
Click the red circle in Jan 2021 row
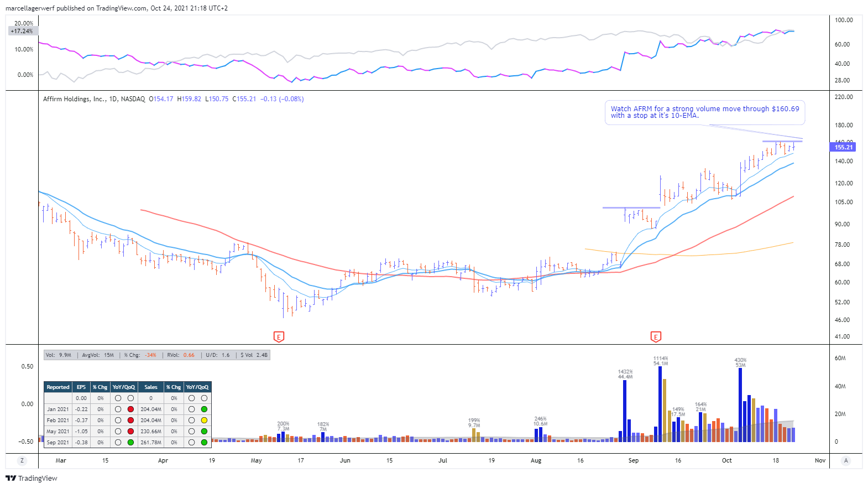(x=130, y=409)
